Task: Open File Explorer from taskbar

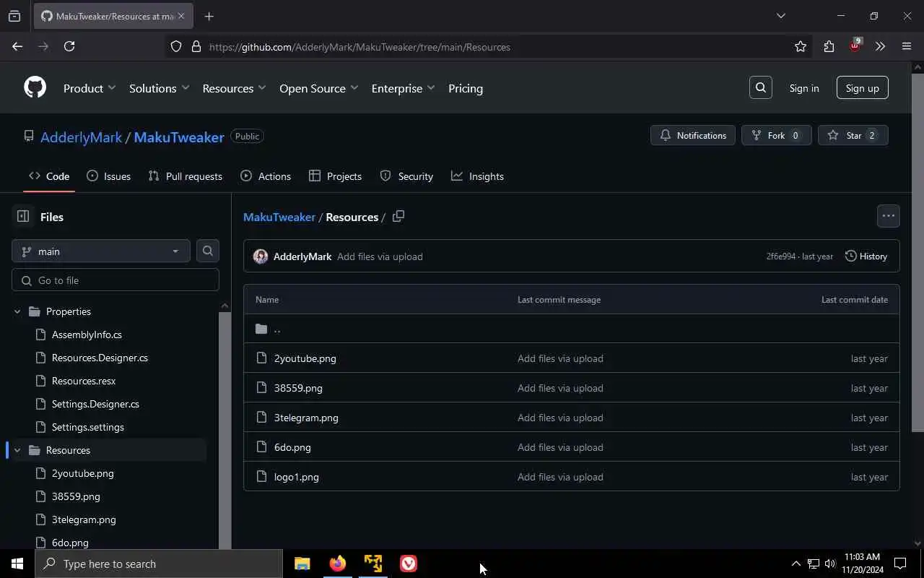Action: coord(302,564)
